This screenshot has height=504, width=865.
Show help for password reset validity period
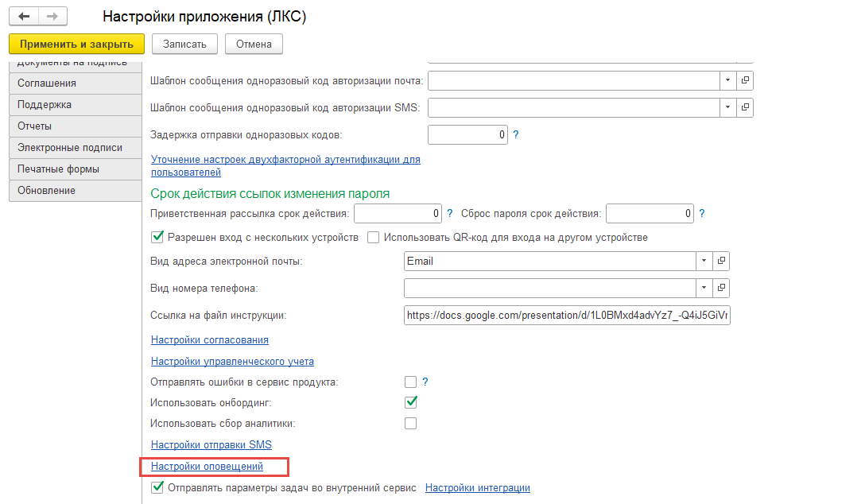point(702,213)
